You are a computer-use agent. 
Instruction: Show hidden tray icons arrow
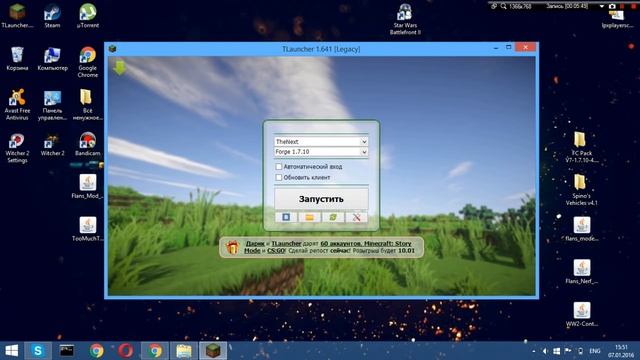[534, 351]
